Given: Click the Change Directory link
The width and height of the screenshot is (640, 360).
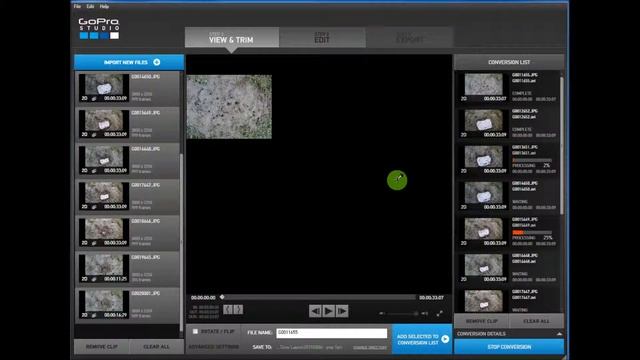Looking at the screenshot, I should click(370, 347).
